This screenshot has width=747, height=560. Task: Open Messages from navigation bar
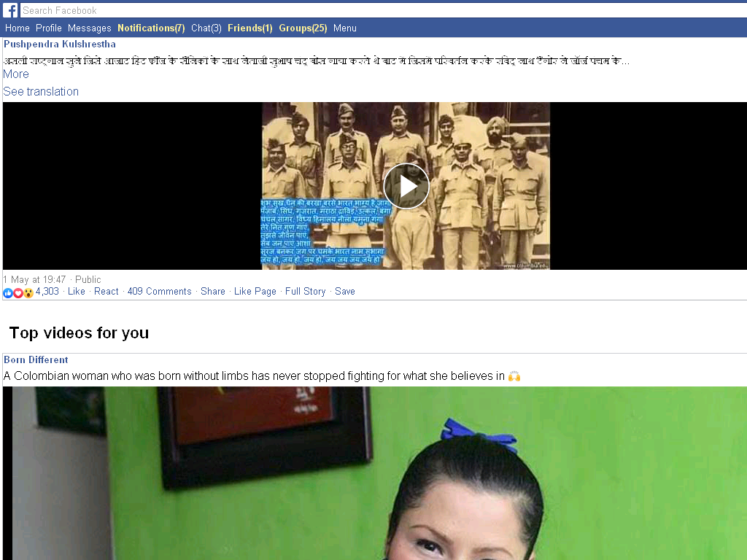90,28
